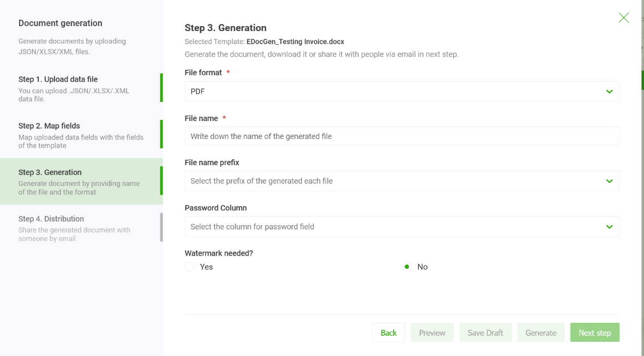Click the Back button
This screenshot has height=356, width=644.
pyautogui.click(x=388, y=332)
